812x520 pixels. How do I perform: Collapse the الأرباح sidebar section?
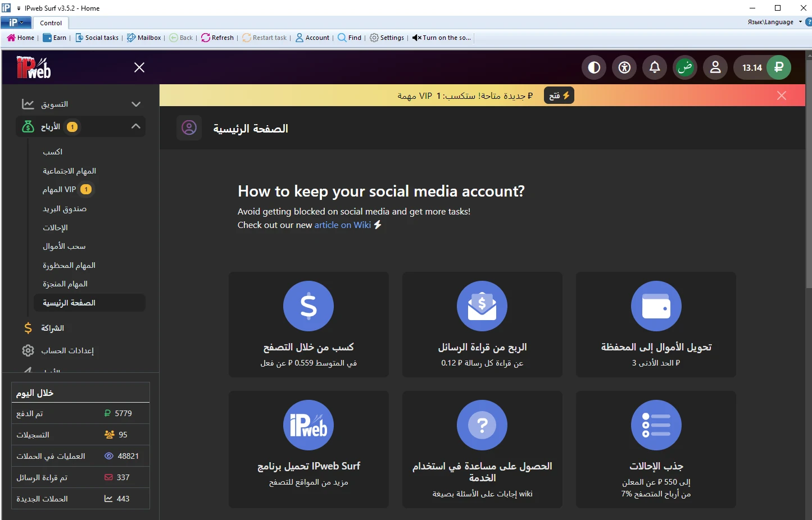80,126
